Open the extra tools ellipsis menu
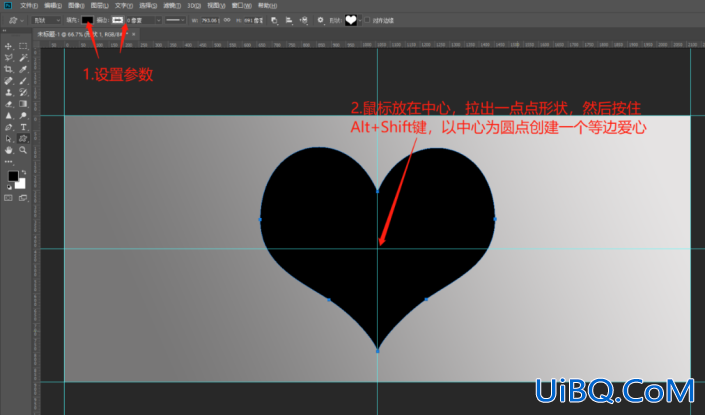The image size is (705, 415). pos(8,161)
